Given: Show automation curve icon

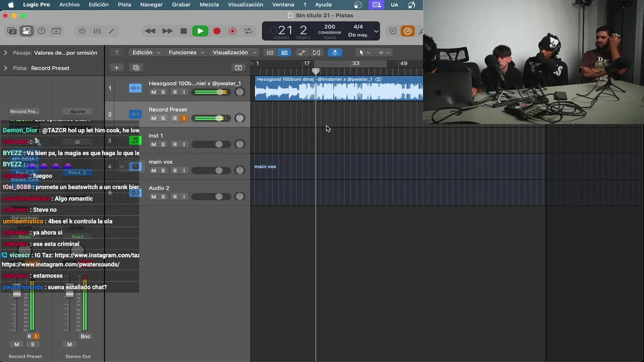Looking at the screenshot, I should coord(302,52).
